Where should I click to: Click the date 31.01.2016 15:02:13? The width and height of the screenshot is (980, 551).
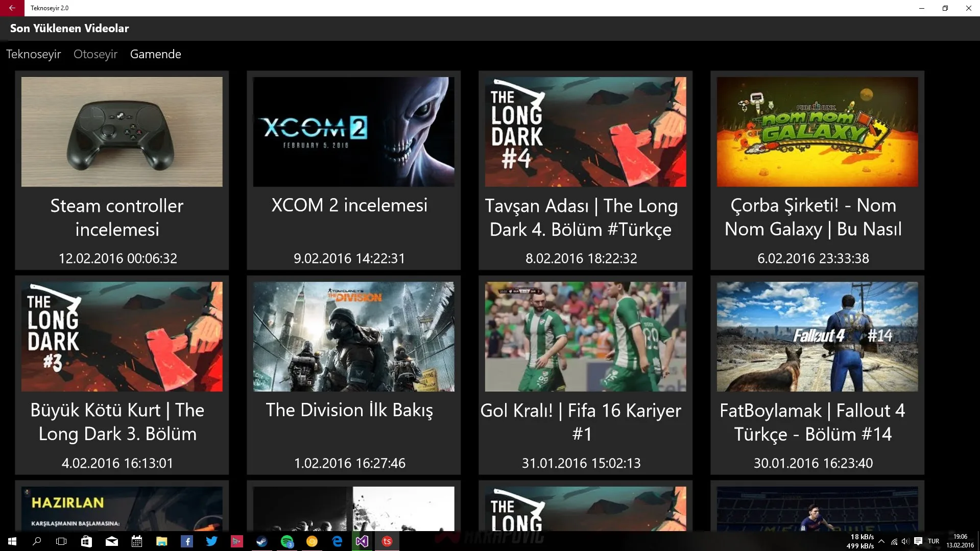coord(581,463)
